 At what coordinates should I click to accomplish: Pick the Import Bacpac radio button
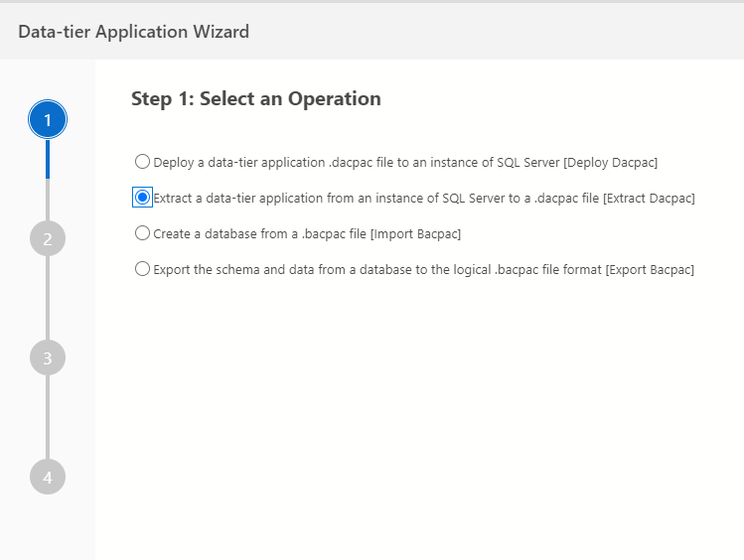click(142, 233)
